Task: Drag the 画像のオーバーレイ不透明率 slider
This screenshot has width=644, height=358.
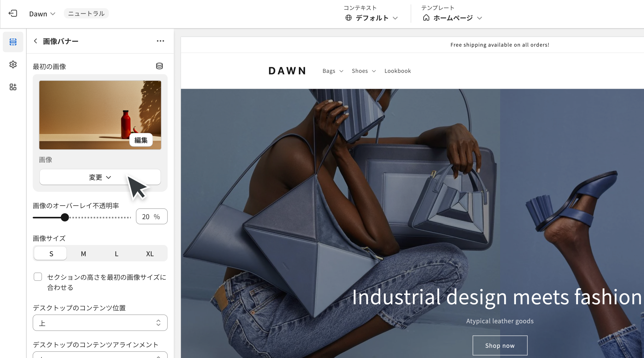Action: [65, 217]
